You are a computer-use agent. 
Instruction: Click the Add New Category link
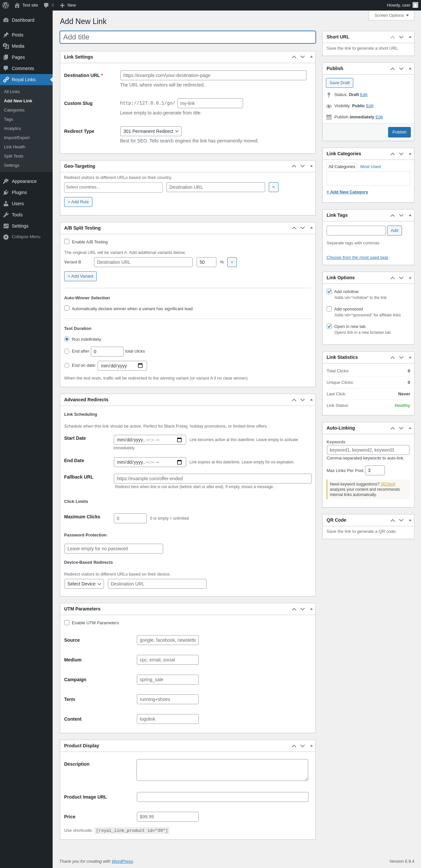point(347,192)
